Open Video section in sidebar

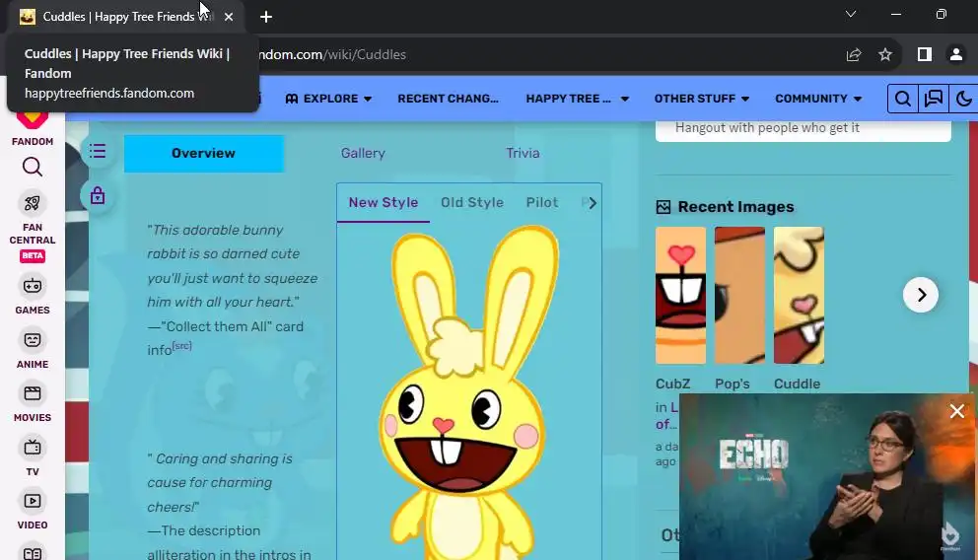[x=33, y=510]
